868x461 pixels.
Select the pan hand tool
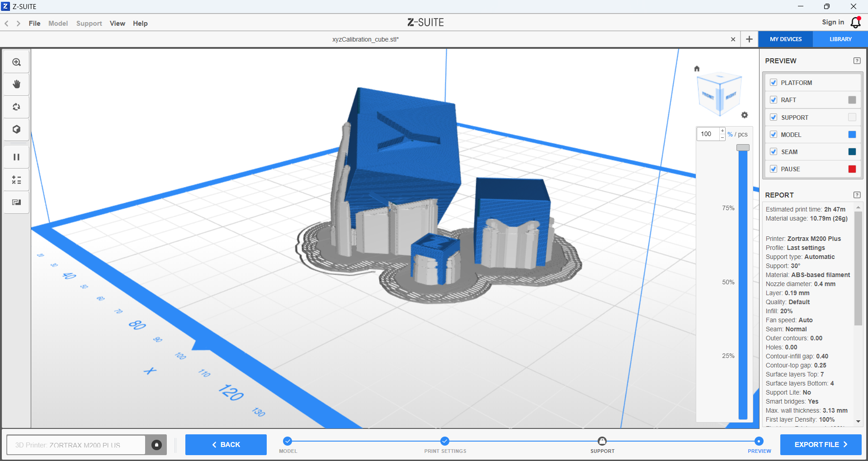(17, 85)
